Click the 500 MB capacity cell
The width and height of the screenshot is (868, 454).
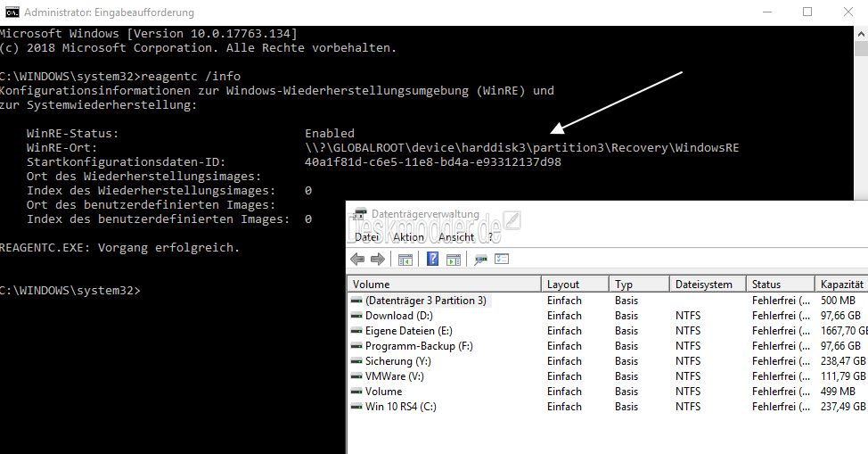pyautogui.click(x=838, y=301)
